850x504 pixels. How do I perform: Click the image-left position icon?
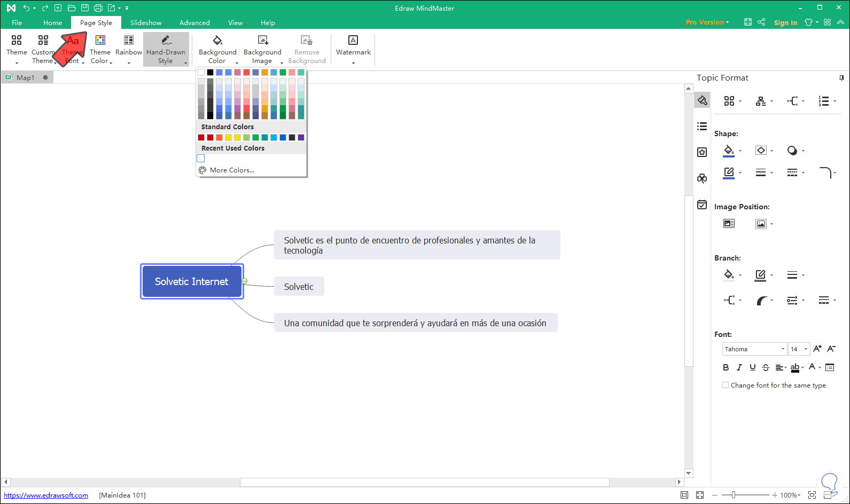pyautogui.click(x=729, y=224)
